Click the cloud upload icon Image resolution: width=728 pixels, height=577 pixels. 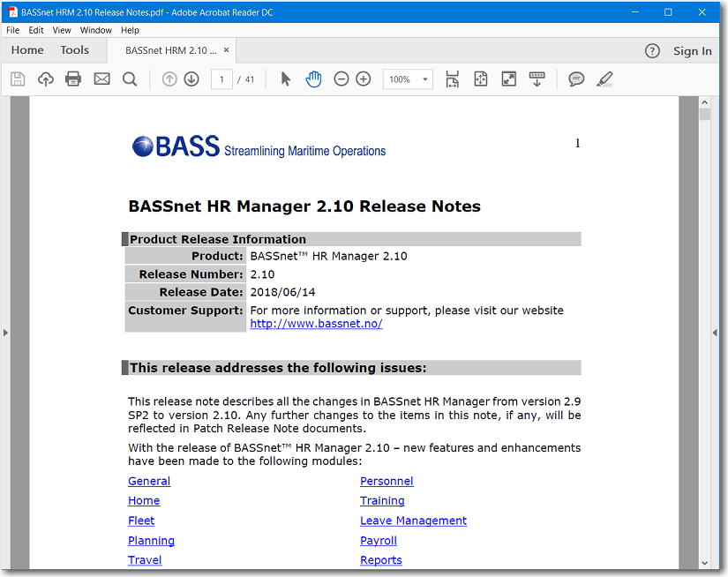(x=46, y=79)
